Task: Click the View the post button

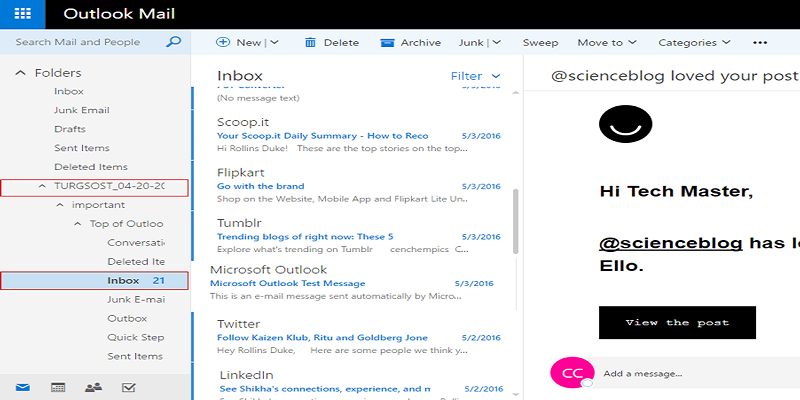Action: coord(677,322)
